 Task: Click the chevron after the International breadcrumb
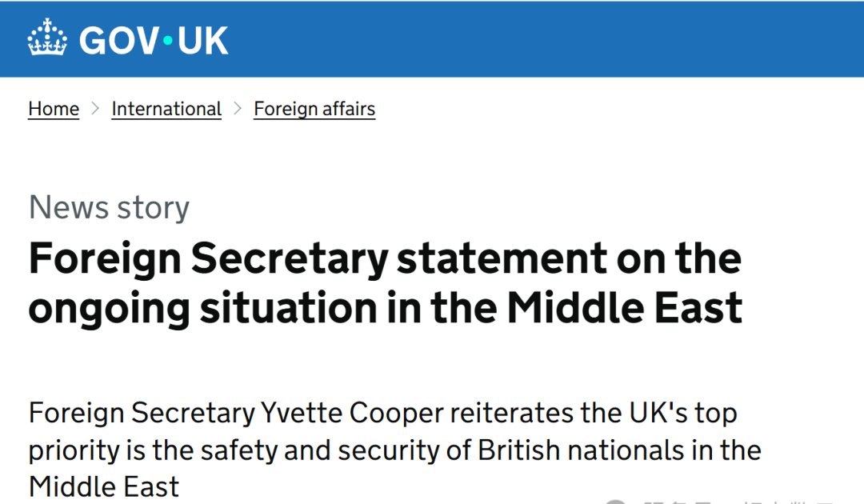coord(238,108)
